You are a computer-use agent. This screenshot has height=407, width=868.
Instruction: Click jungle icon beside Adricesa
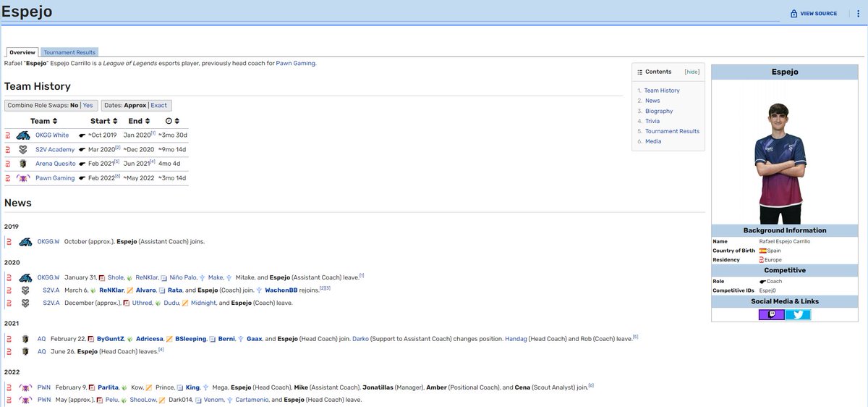pos(129,338)
